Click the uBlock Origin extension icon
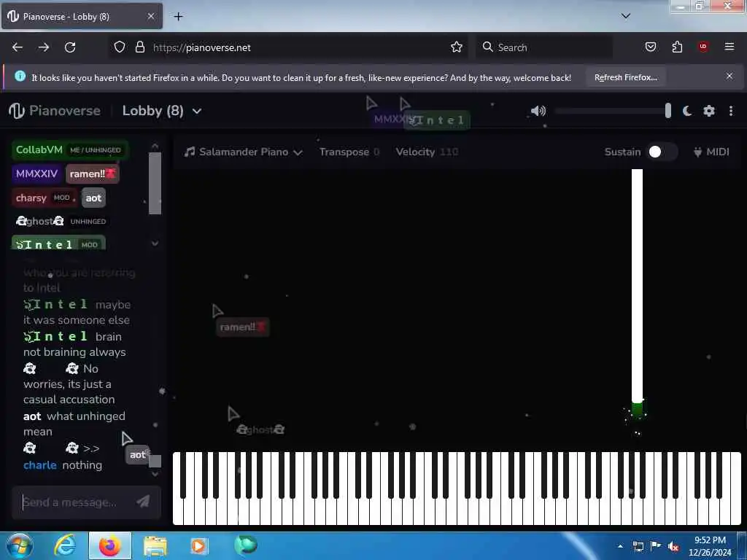This screenshot has height=560, width=747. (703, 47)
